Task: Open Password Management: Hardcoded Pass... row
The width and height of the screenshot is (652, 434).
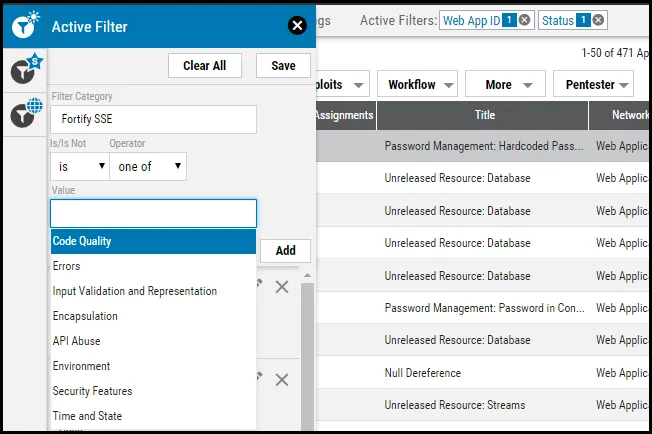Action: 484,146
